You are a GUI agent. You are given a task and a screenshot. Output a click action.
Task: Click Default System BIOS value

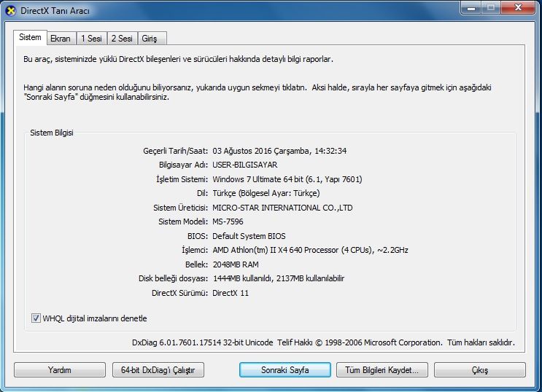pos(249,236)
